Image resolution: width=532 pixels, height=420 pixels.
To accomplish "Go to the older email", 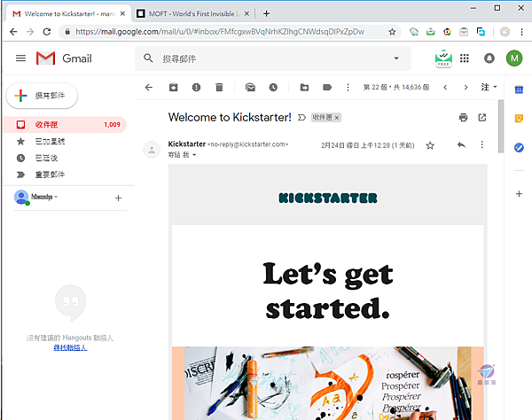I will [465, 88].
